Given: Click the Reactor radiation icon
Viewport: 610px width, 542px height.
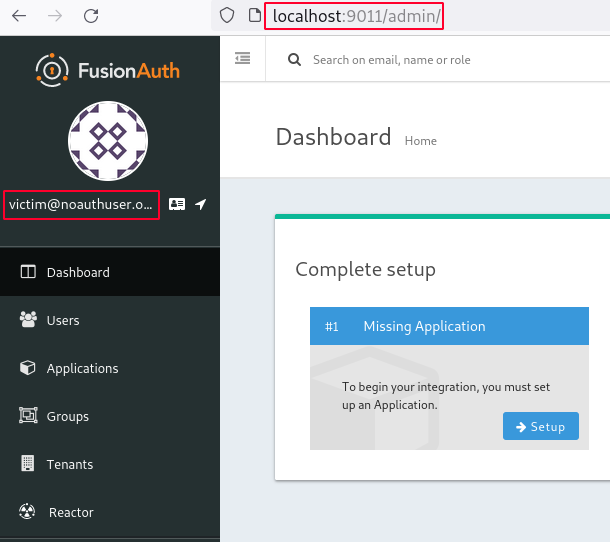Looking at the screenshot, I should pos(27,511).
